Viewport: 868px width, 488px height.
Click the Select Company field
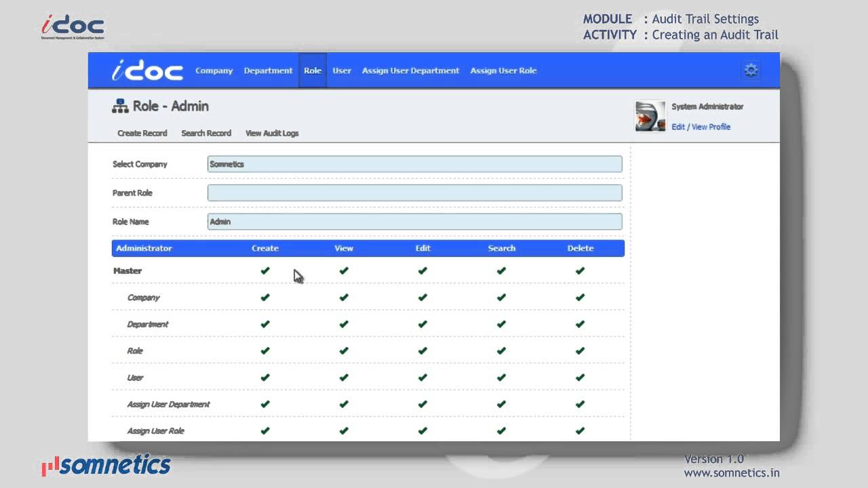click(414, 164)
